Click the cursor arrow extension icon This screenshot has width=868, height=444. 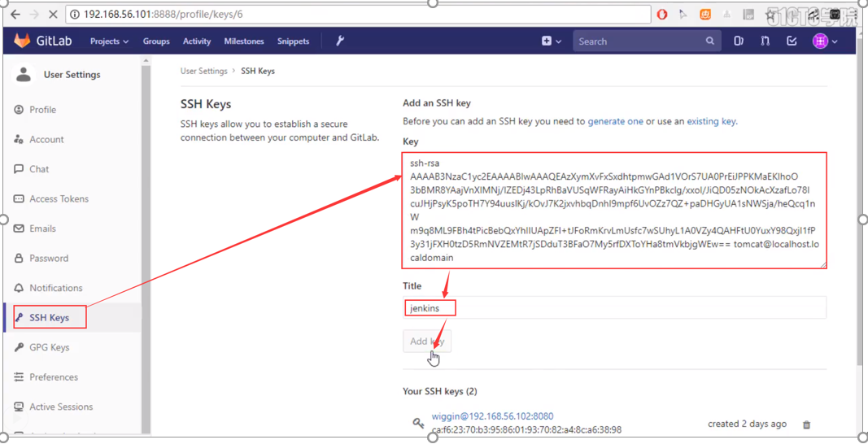(x=683, y=15)
